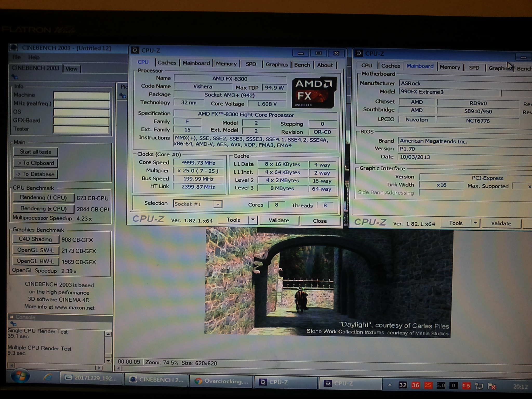Minimize the left CPU-Z window

301,53
